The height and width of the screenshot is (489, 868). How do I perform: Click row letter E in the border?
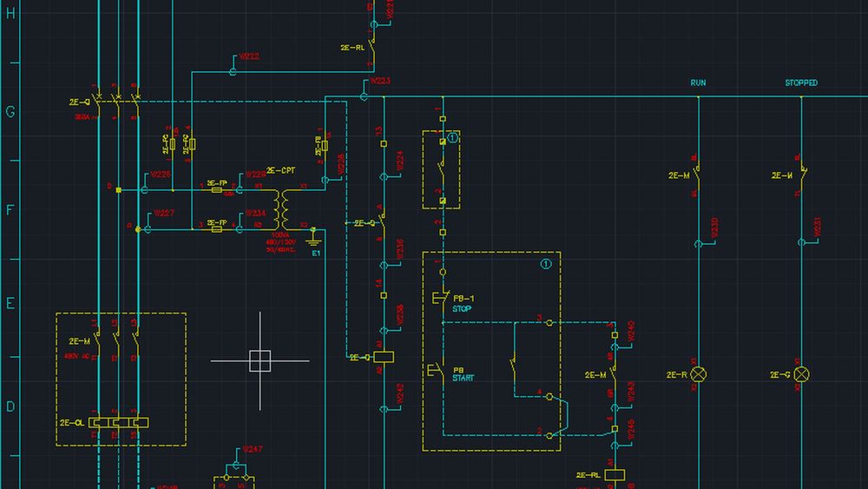click(10, 303)
